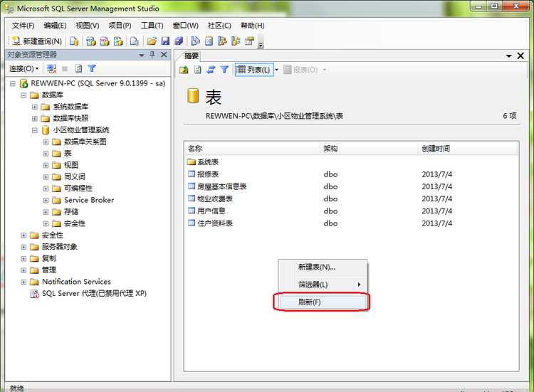Click the SQL Server Mobile Query icon
Screen dimensions: 534x392
135,41
